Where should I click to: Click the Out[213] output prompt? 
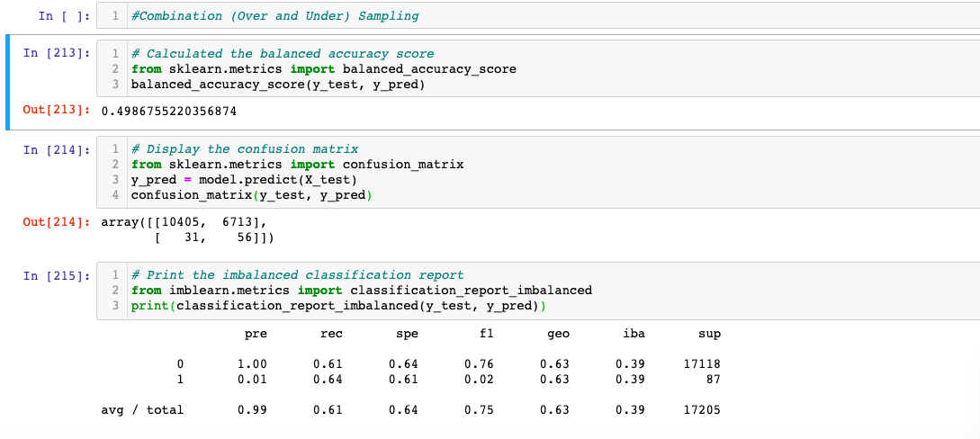57,111
